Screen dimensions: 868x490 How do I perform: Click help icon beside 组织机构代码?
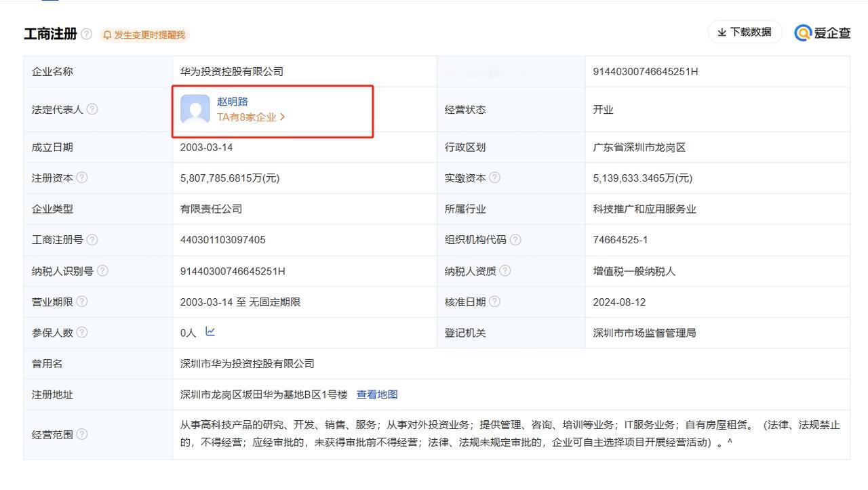click(x=515, y=239)
